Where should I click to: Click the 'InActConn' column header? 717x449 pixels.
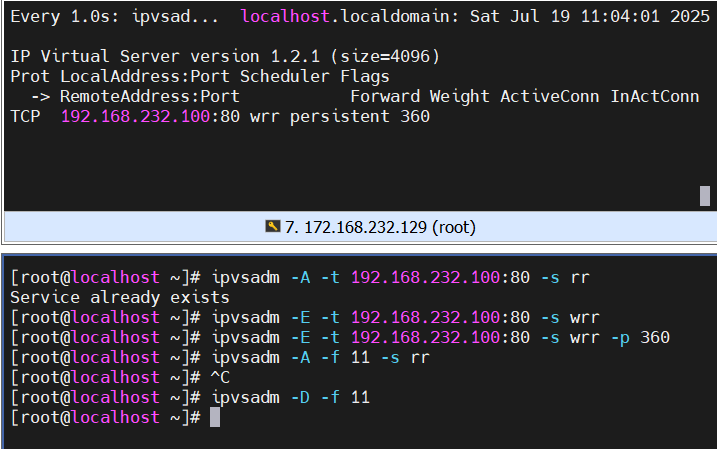[x=655, y=96]
